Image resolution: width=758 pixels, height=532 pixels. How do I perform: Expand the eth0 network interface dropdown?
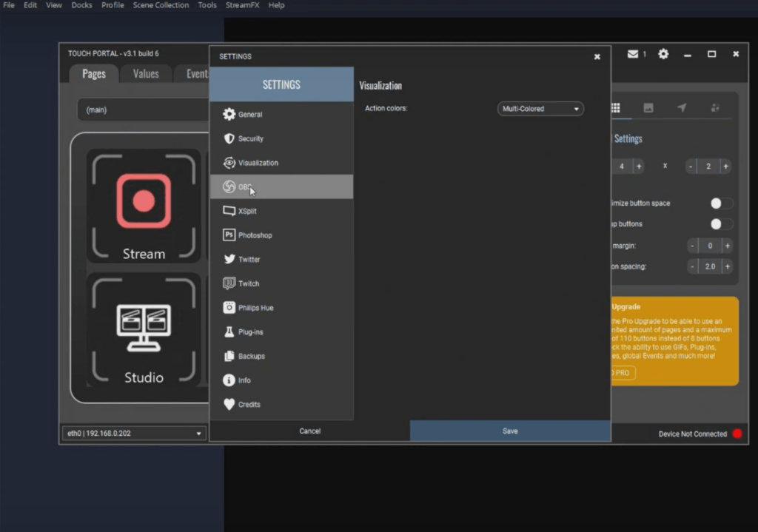pos(134,434)
